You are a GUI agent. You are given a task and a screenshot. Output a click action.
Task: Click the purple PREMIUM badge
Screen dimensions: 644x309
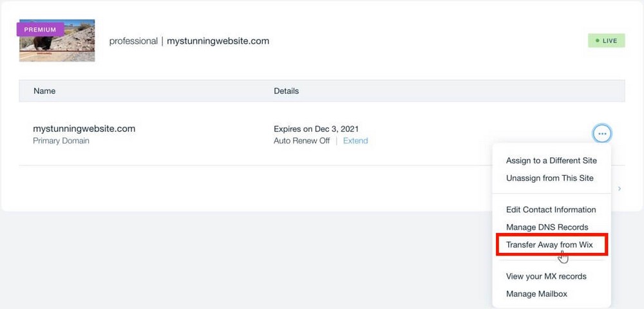40,30
